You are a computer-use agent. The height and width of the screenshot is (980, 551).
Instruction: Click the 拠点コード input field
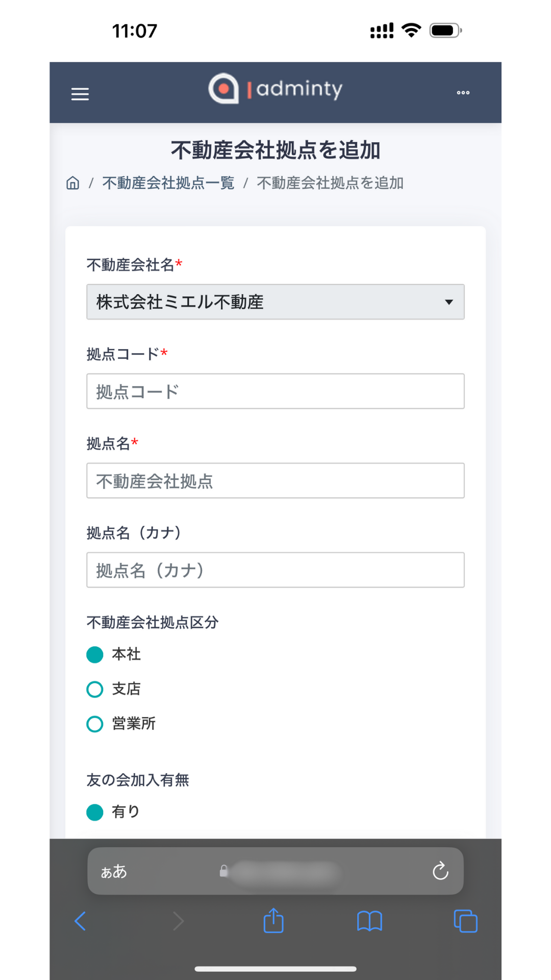point(275,391)
